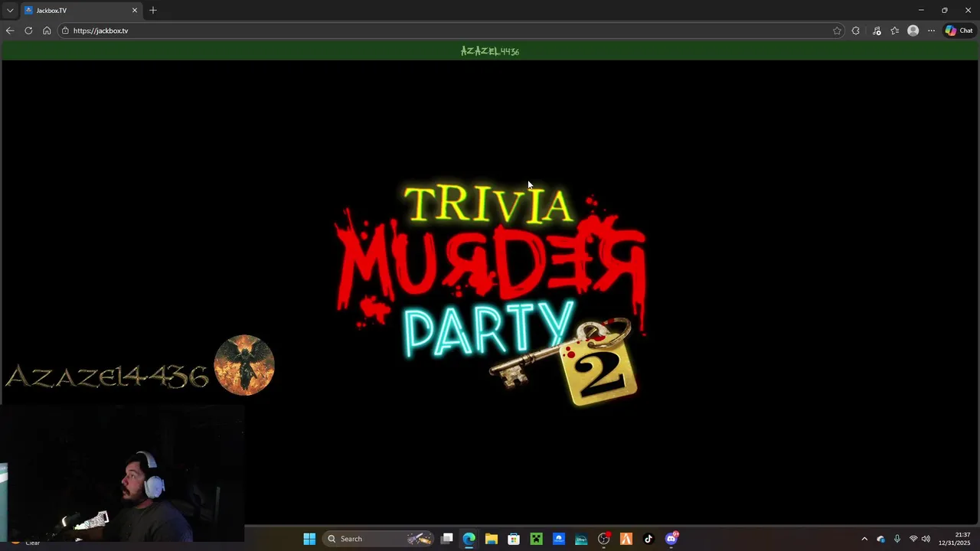Image resolution: width=980 pixels, height=551 pixels.
Task: Open the orange taskbar app icon
Action: 626,539
